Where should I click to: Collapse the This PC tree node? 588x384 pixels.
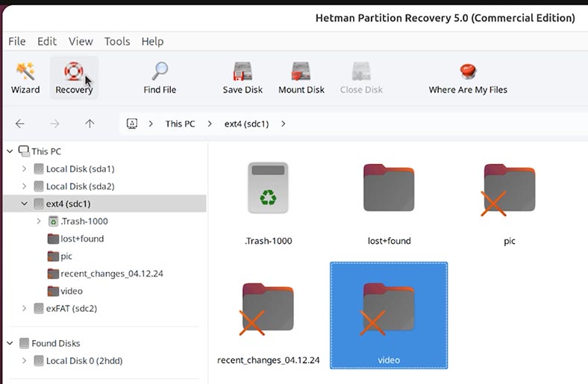coord(10,151)
